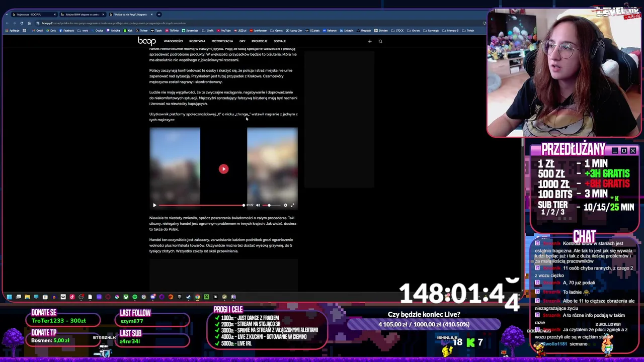This screenshot has width=644, height=362.
Task: Select the 'Polska to nie Paryż' tab
Action: pyautogui.click(x=131, y=14)
